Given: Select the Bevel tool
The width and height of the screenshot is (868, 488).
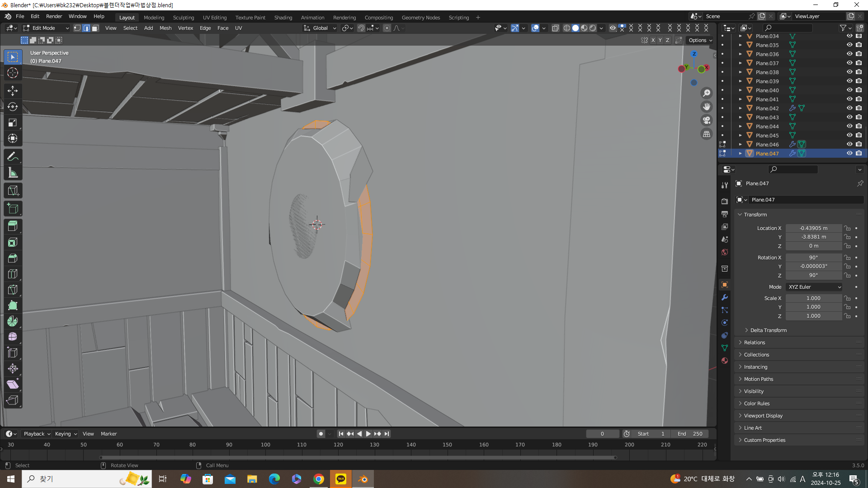Looking at the screenshot, I should 13,258.
